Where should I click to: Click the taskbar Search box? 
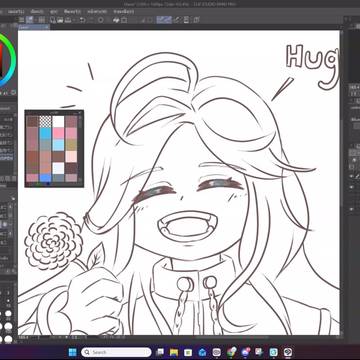116,352
